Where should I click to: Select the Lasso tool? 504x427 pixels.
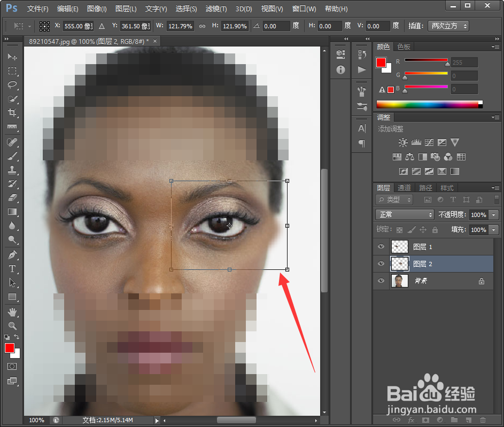point(12,85)
